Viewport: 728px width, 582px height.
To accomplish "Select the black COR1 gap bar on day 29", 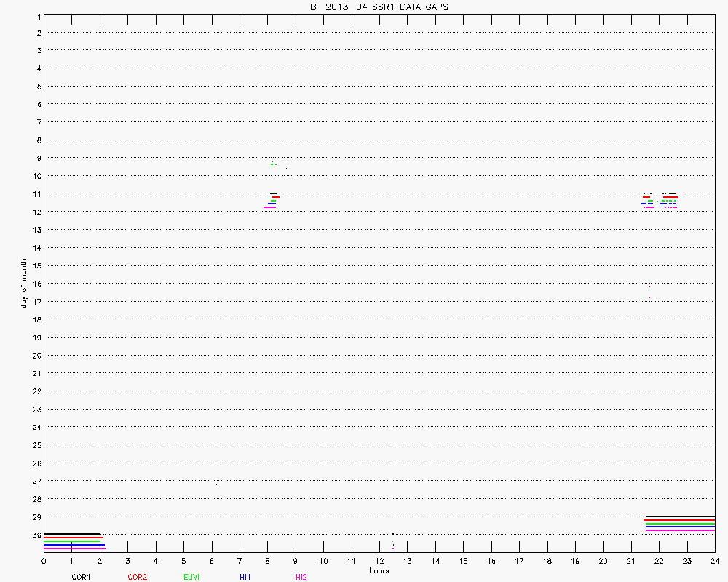I will [679, 517].
